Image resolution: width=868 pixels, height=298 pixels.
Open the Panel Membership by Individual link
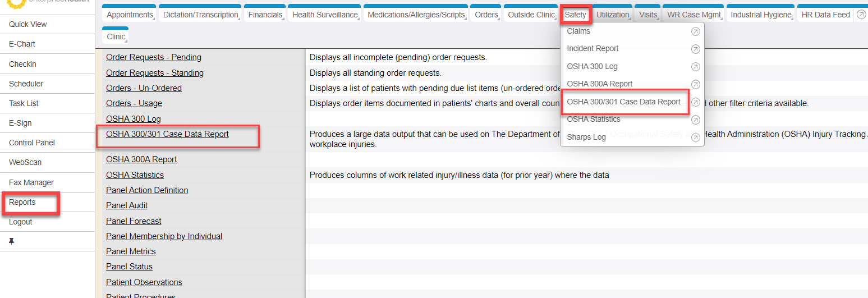(x=164, y=236)
